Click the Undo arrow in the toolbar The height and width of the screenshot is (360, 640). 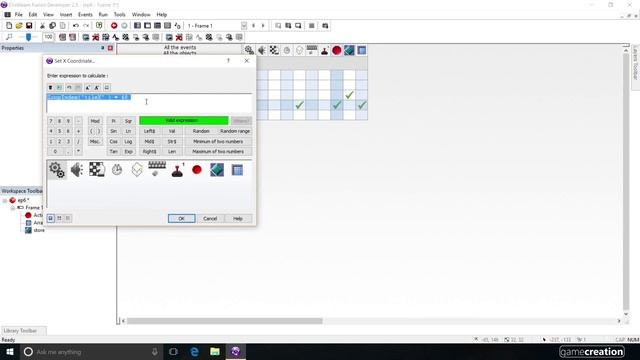[x=76, y=26]
